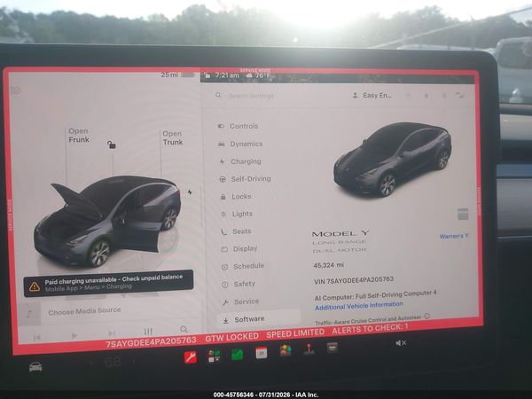Tap Open Trunk on the car view
532x399 pixels.
point(173,137)
